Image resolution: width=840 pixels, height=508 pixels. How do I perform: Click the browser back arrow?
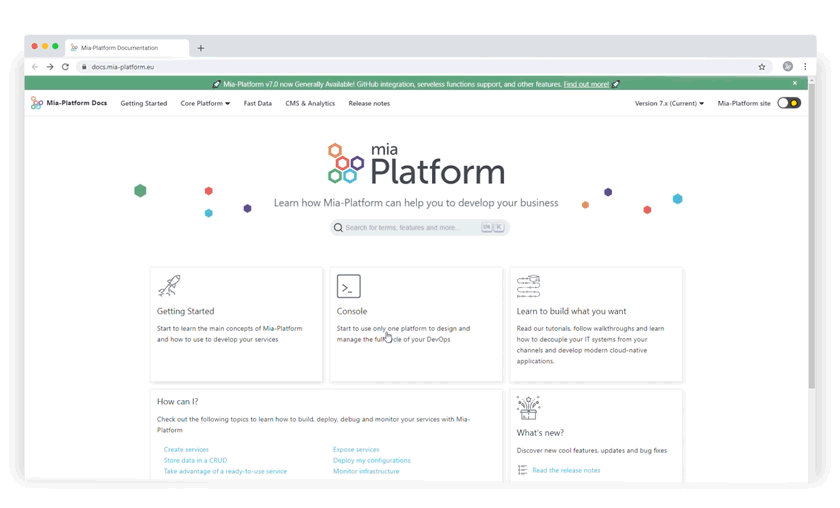[35, 67]
